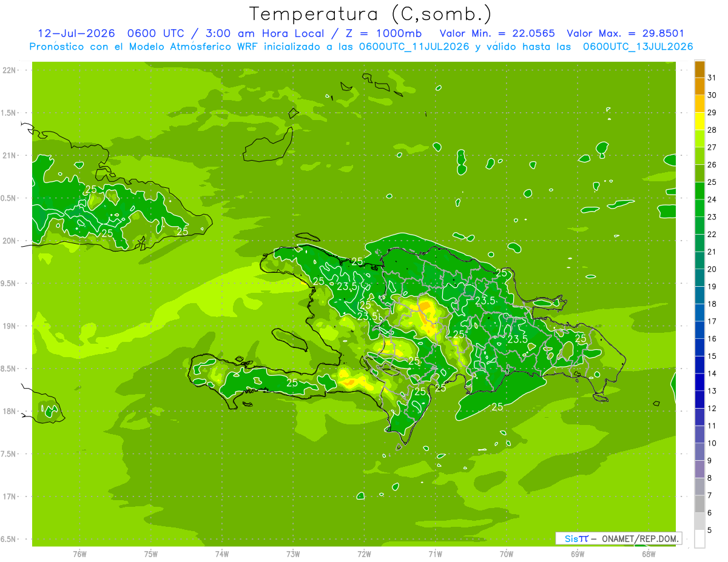Click the 76W longitude axis label
Screen dimensions: 728x562
(79, 554)
